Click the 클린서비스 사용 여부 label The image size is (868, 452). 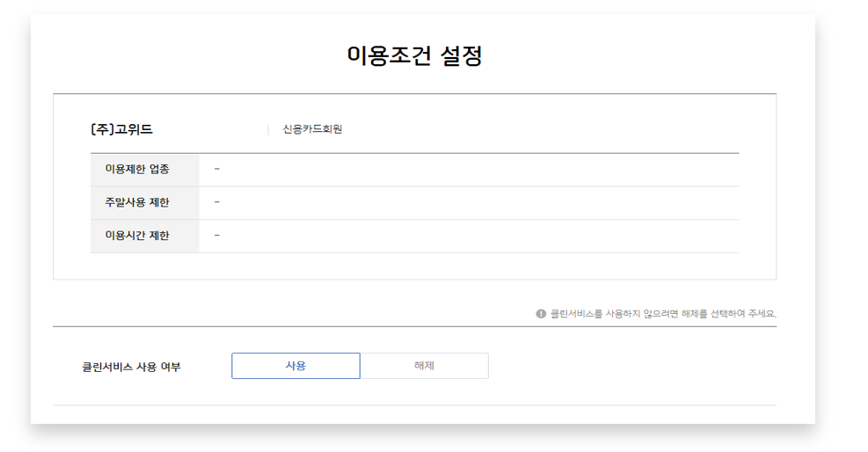point(131,367)
